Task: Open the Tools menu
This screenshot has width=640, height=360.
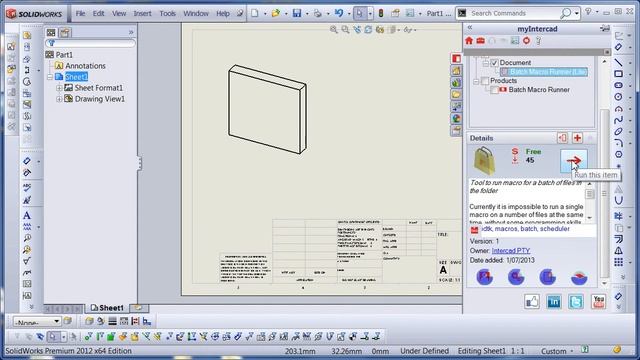Action: [167, 13]
